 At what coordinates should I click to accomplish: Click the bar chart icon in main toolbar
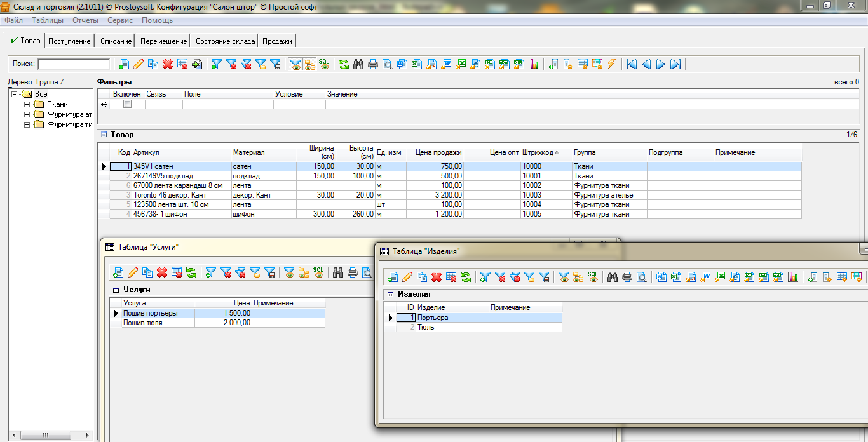pyautogui.click(x=534, y=64)
